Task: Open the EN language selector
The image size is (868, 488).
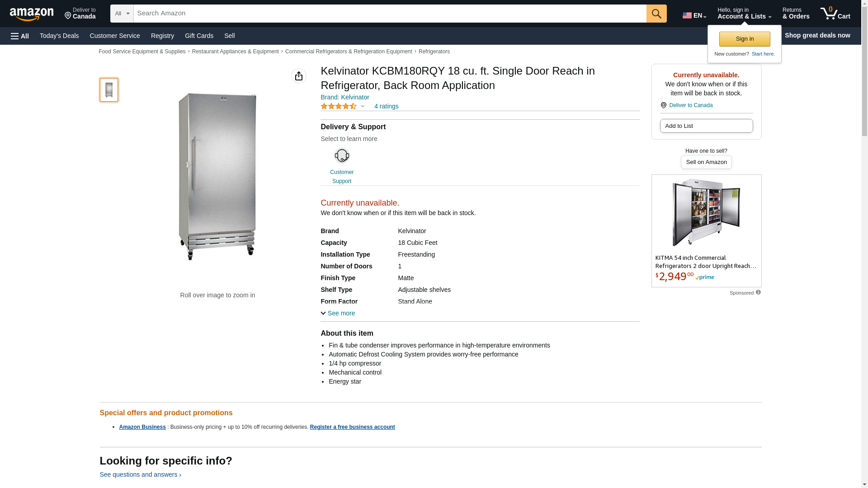Action: pyautogui.click(x=694, y=15)
